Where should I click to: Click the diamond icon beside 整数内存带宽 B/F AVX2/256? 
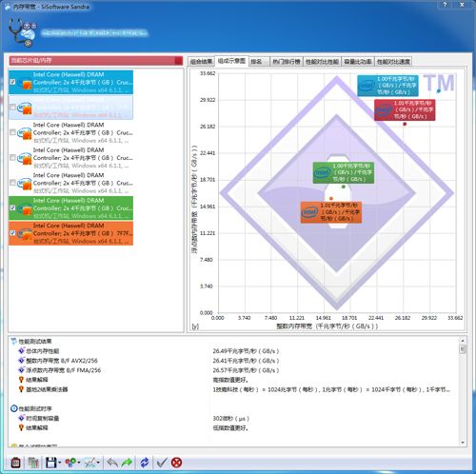pyautogui.click(x=21, y=361)
